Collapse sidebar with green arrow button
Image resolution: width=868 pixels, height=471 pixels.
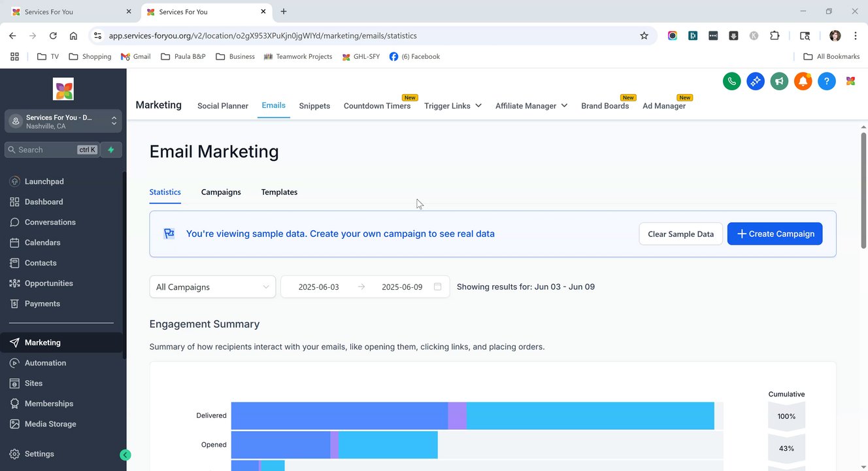pyautogui.click(x=125, y=455)
